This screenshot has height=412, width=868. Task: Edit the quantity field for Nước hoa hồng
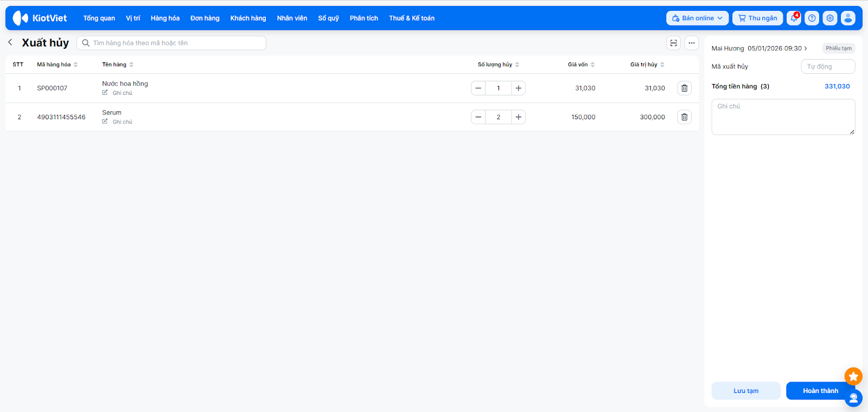point(499,88)
